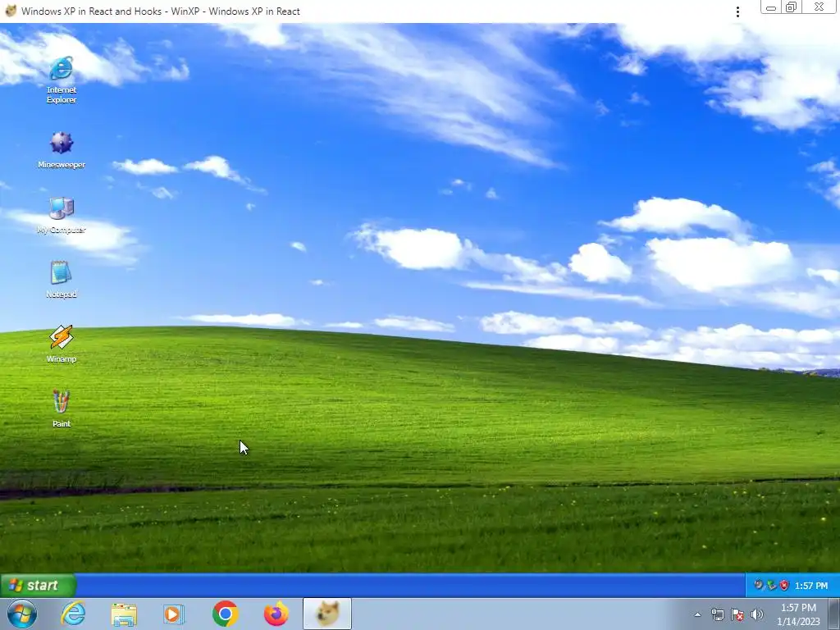Click the doge favicon in title bar
Viewport: 840px width, 630px height.
tap(11, 11)
